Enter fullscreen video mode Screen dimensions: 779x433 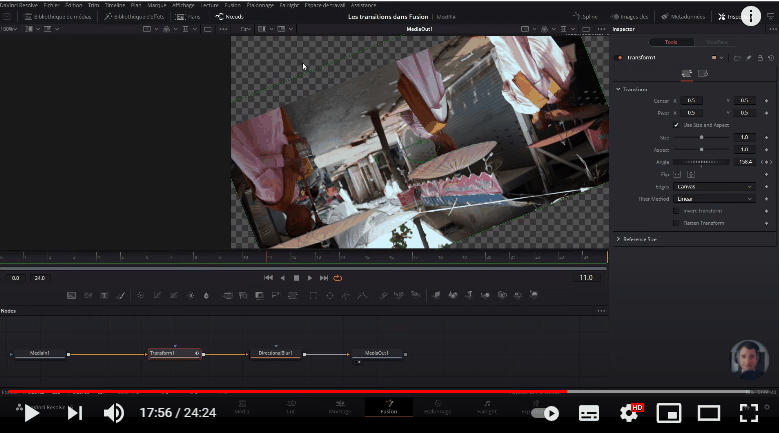748,413
